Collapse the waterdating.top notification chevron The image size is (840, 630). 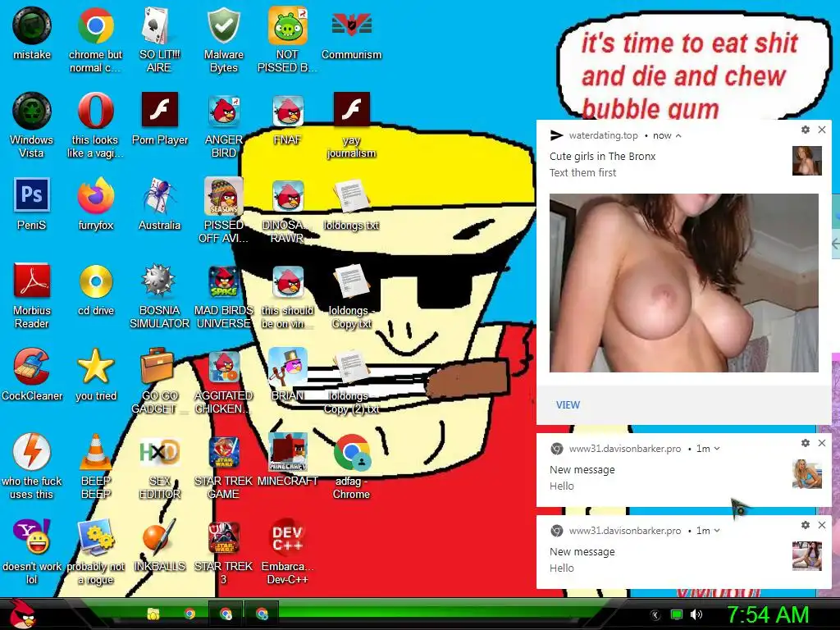678,135
